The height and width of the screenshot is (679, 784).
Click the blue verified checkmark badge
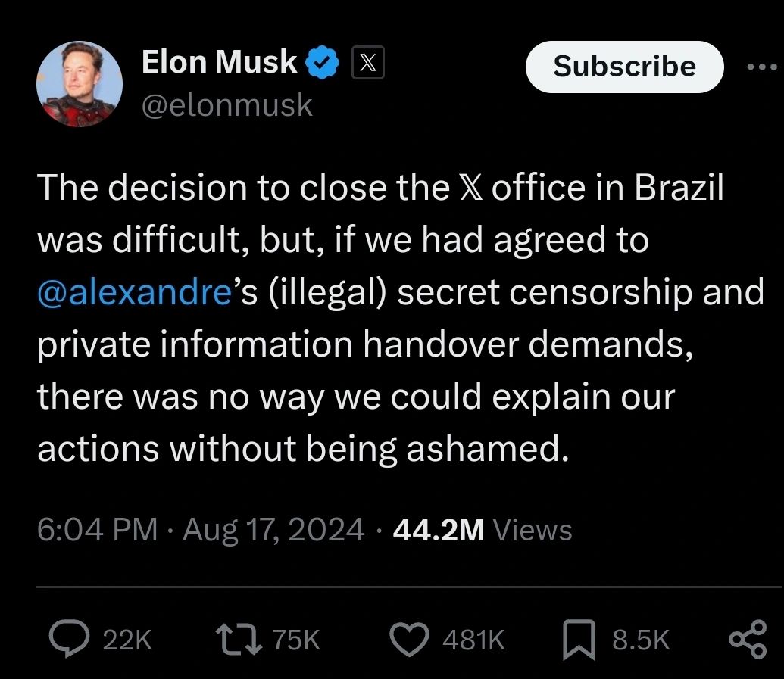point(322,62)
